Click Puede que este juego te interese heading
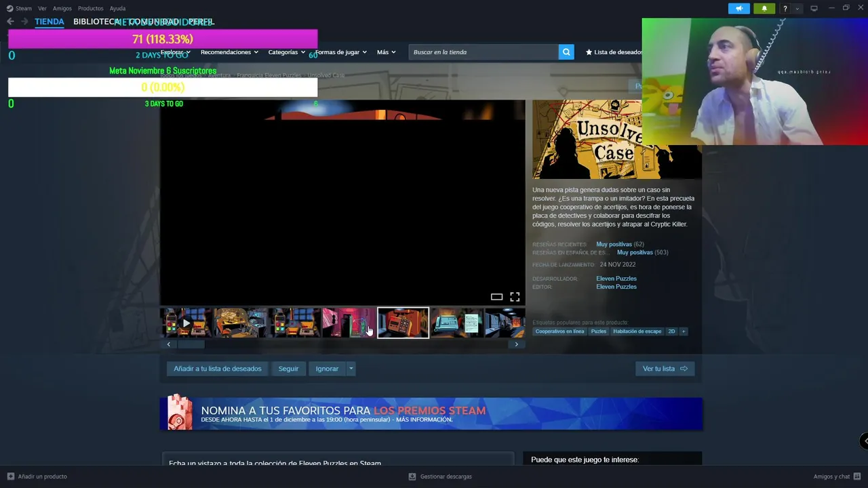 click(x=585, y=460)
